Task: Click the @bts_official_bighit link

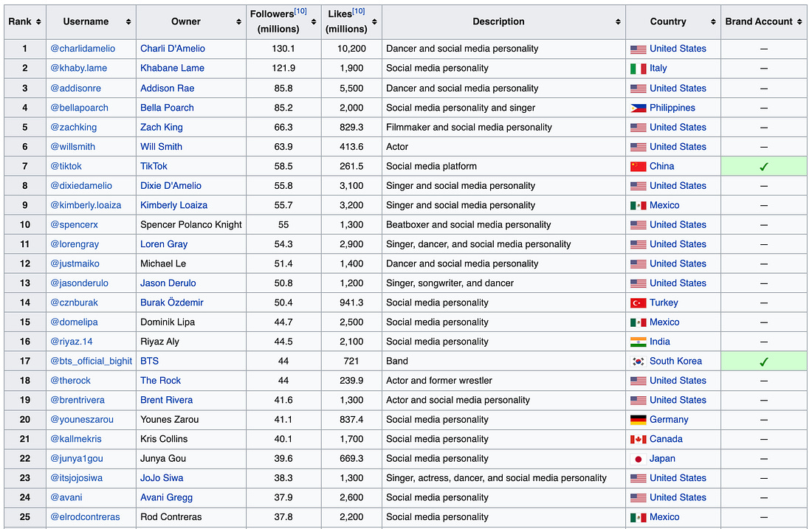Action: (x=91, y=361)
